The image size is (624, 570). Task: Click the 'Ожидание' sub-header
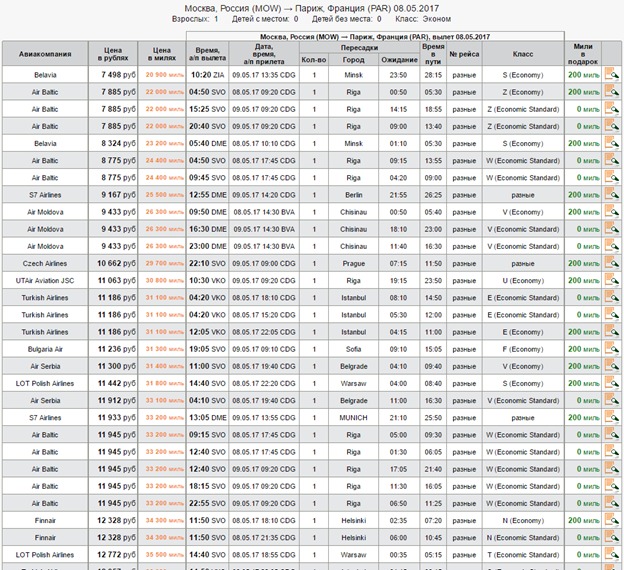click(399, 60)
